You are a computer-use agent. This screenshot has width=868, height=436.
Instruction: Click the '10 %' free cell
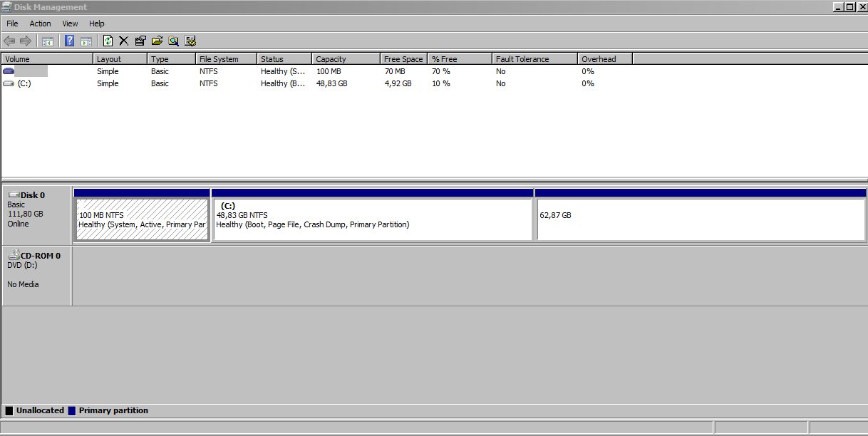[x=441, y=83]
